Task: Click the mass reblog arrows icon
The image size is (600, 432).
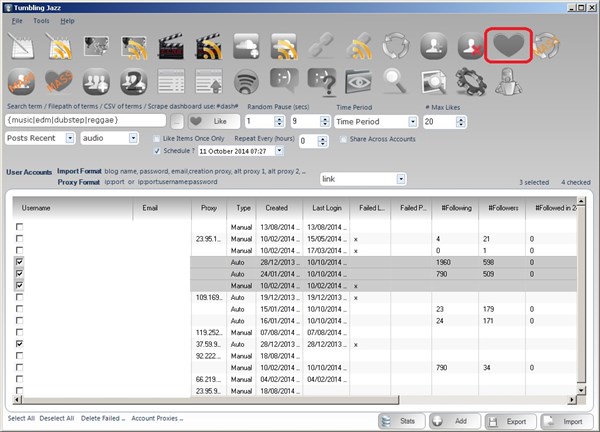Action: click(x=546, y=46)
